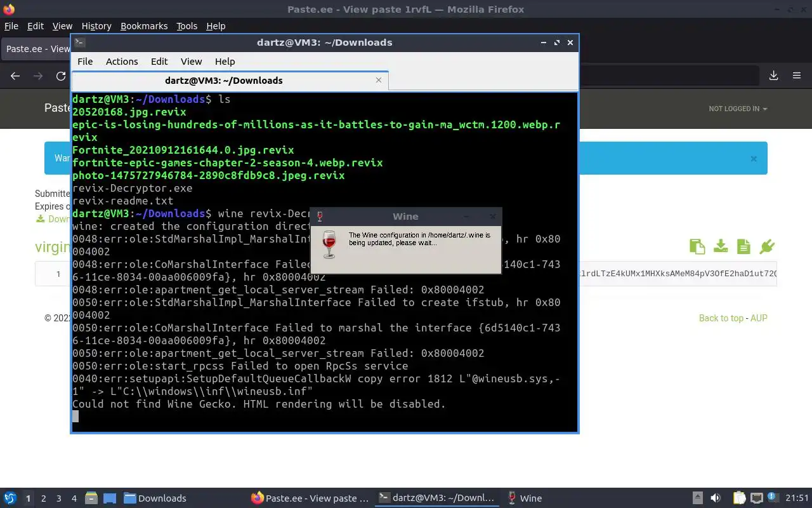Open terminal Actions menu
The height and width of the screenshot is (508, 812).
pyautogui.click(x=122, y=61)
